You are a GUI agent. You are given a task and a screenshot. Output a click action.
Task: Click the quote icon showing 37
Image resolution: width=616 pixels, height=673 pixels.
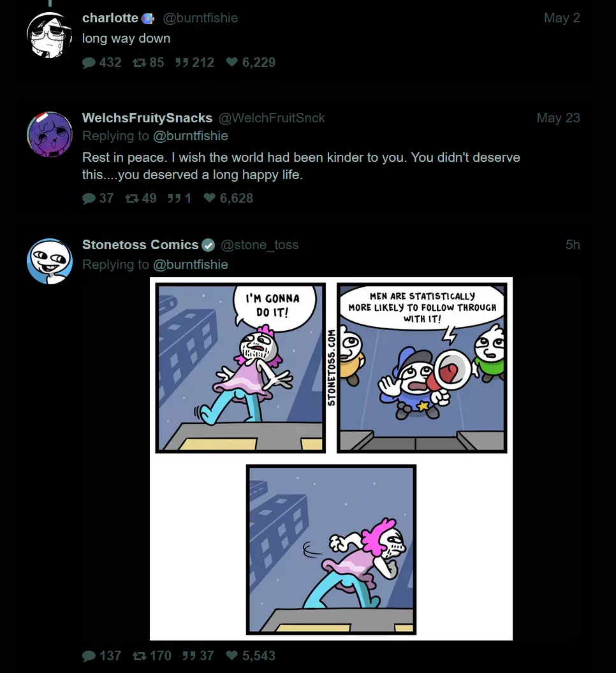189,656
